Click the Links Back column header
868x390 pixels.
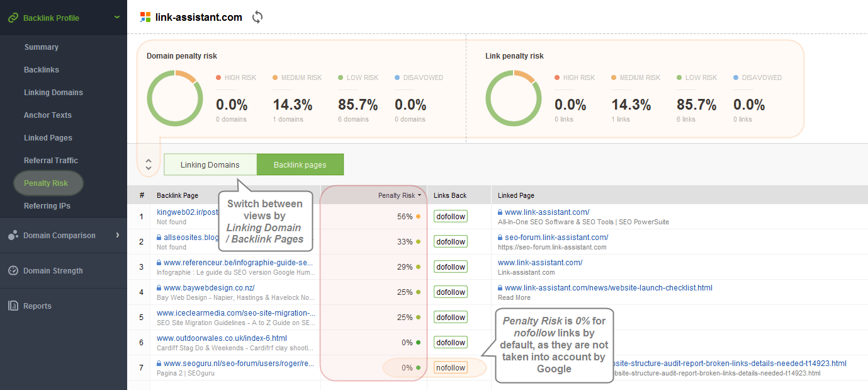(x=450, y=195)
